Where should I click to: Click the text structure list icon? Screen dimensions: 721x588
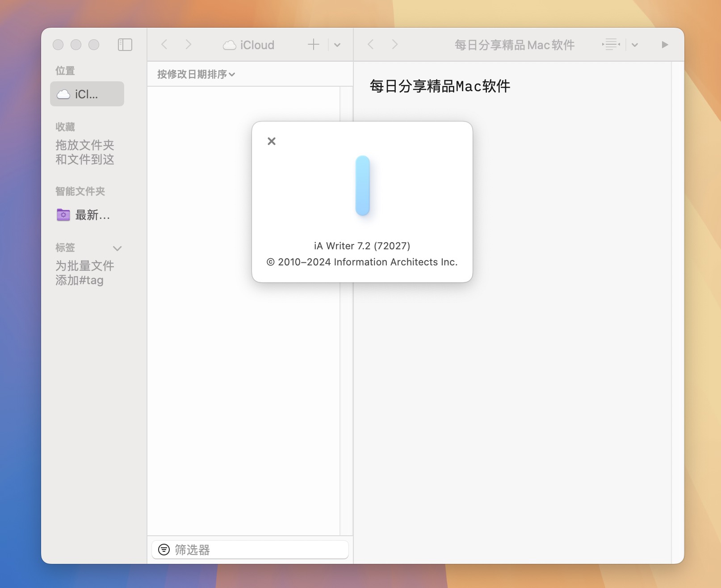pos(611,44)
